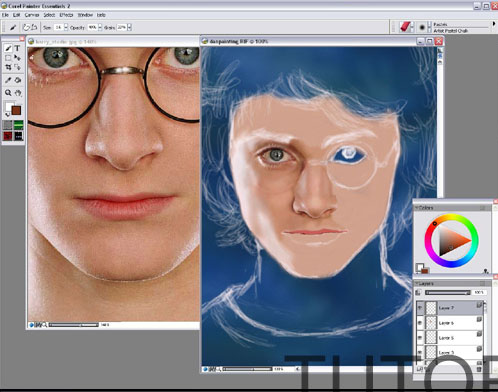Open the Select menu

(x=49, y=15)
